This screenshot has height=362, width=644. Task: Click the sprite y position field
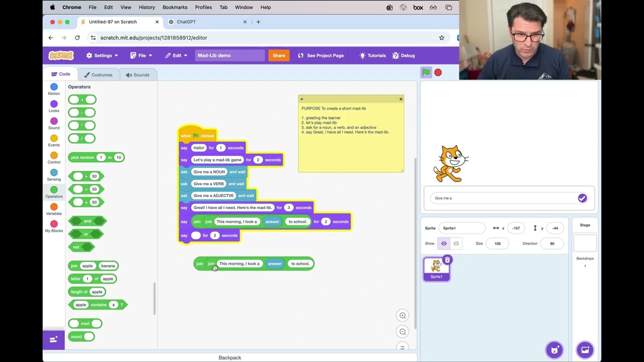(x=555, y=228)
